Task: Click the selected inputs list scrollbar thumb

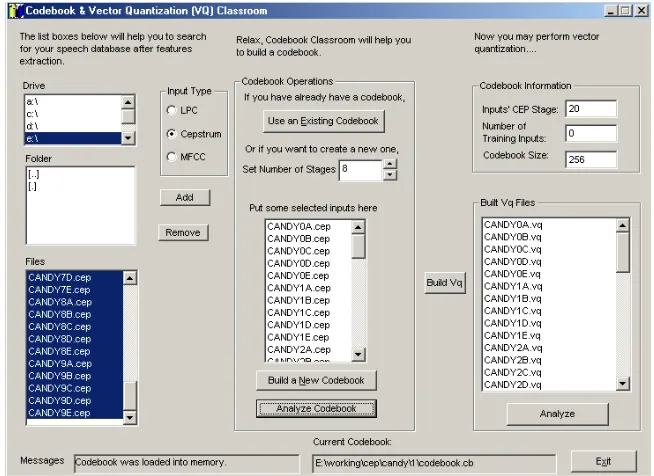Action: (x=358, y=247)
